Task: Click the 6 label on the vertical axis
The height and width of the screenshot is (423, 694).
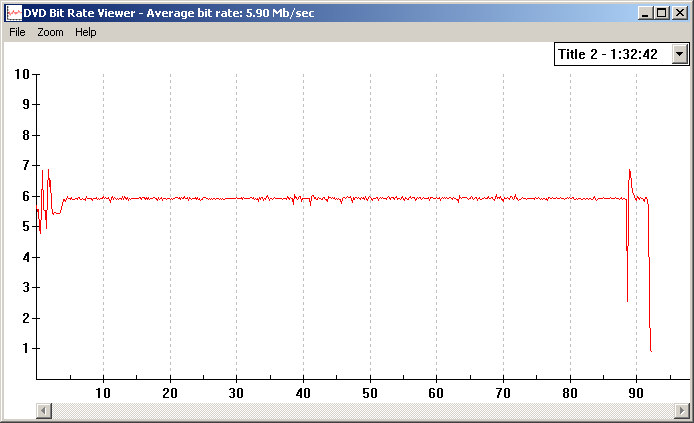Action: 26,196
